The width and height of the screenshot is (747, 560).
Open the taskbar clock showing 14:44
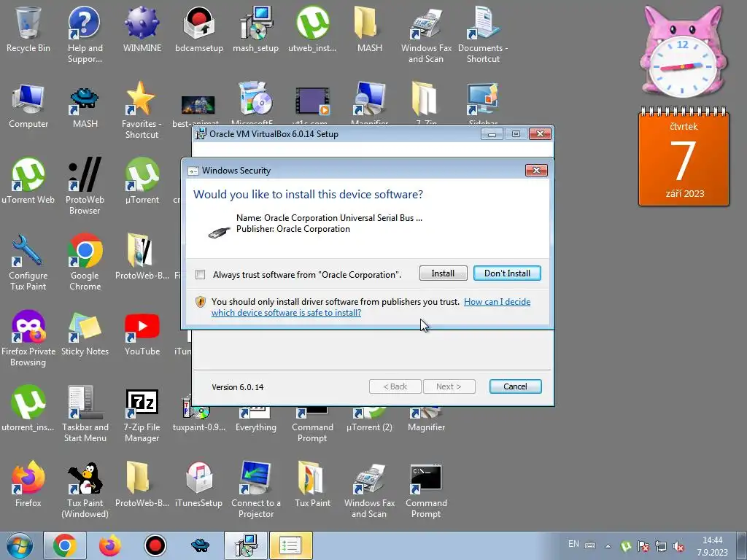coord(713,546)
